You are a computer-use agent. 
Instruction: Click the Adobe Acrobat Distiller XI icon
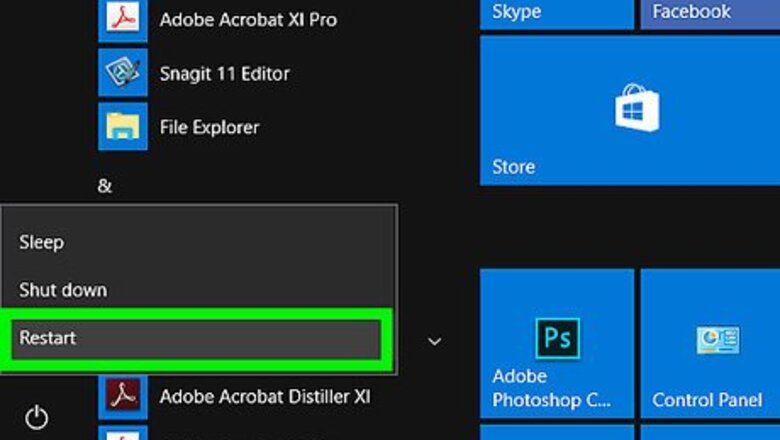point(123,397)
